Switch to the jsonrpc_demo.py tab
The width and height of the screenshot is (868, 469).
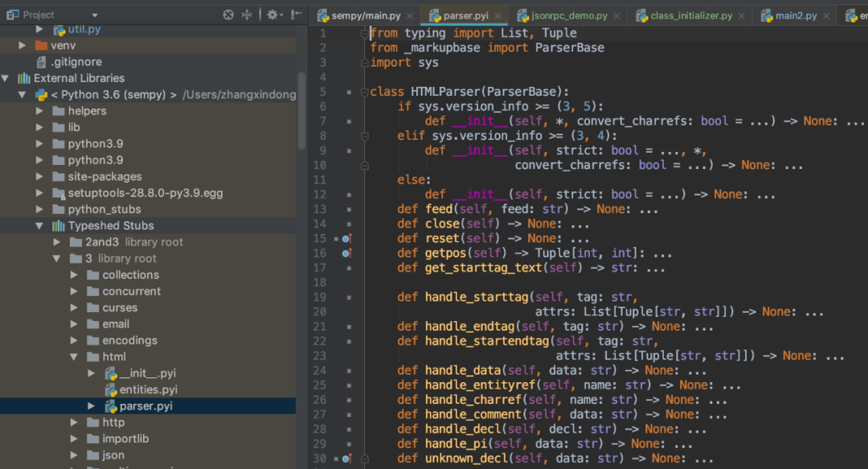click(x=568, y=15)
